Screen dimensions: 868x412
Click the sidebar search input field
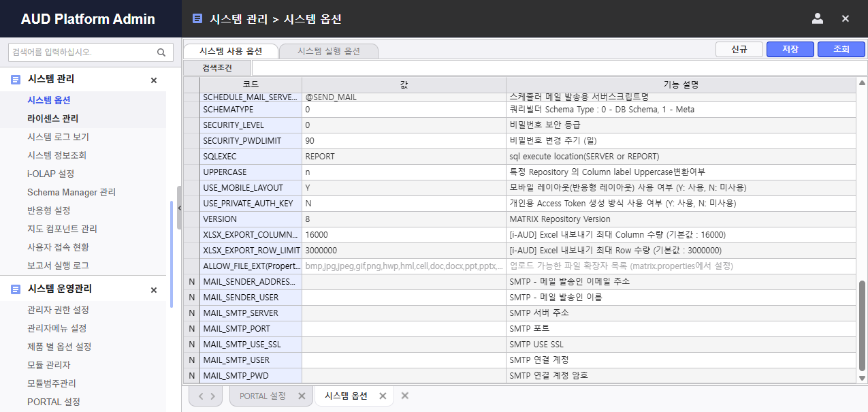[82, 52]
